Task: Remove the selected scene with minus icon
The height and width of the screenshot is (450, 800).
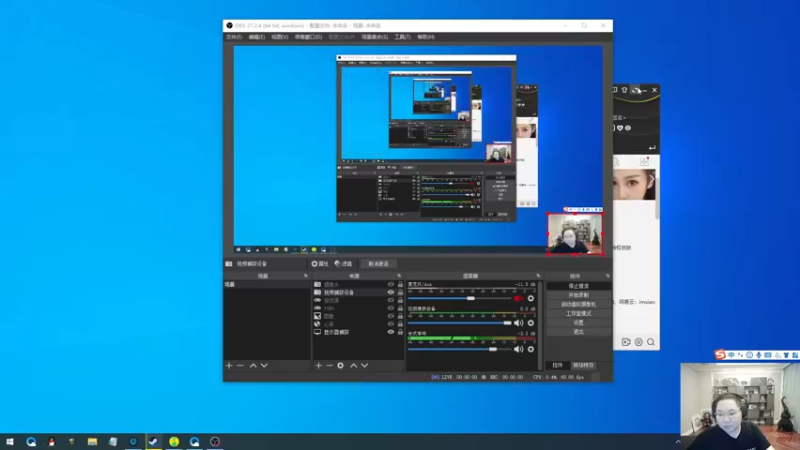Action: pyautogui.click(x=240, y=365)
